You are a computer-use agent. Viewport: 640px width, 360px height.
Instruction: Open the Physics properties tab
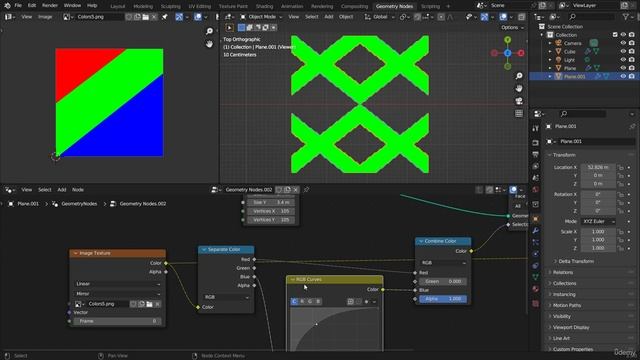[536, 254]
